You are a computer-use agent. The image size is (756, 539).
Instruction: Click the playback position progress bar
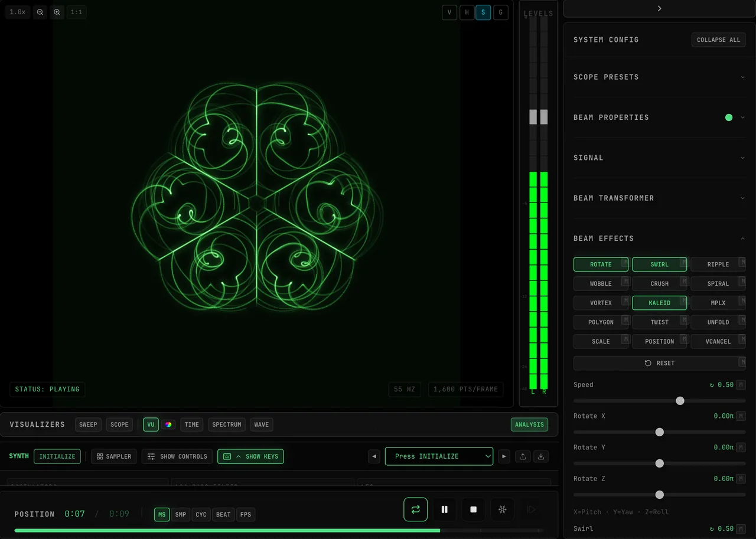(279, 531)
